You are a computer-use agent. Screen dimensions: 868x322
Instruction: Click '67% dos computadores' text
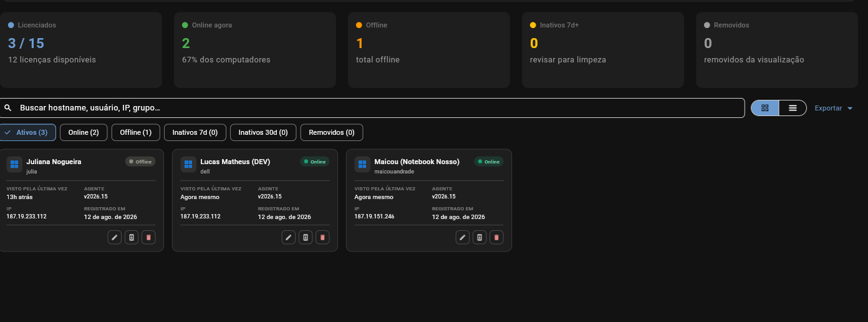pos(226,60)
